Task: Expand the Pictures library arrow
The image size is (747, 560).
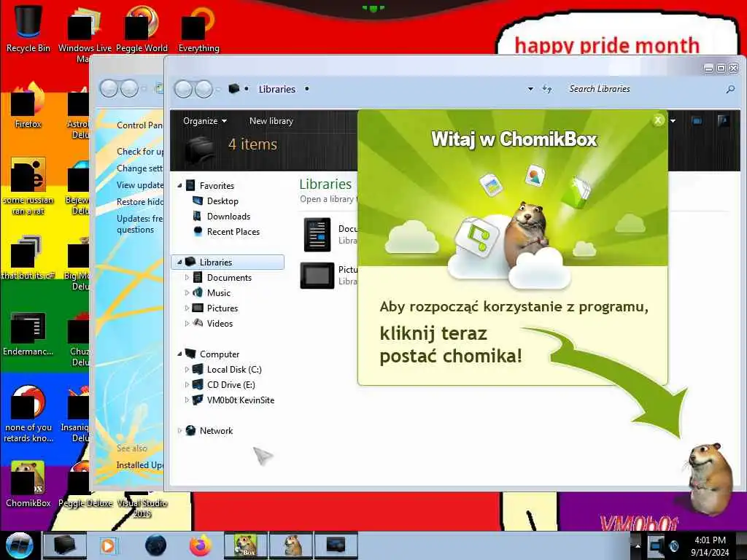Action: tap(187, 308)
